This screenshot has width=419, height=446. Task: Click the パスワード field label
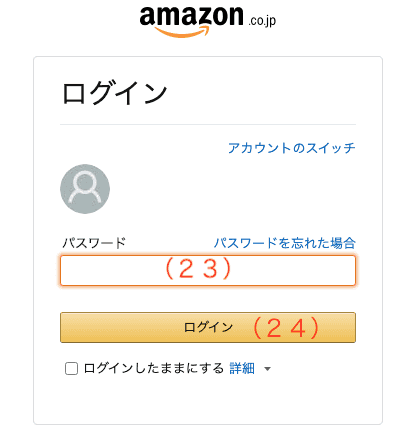(x=94, y=243)
